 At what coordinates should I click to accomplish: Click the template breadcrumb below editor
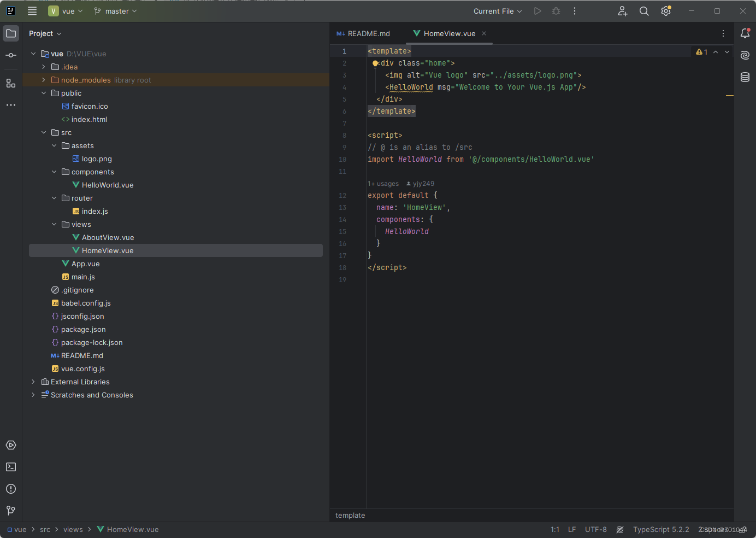(350, 515)
